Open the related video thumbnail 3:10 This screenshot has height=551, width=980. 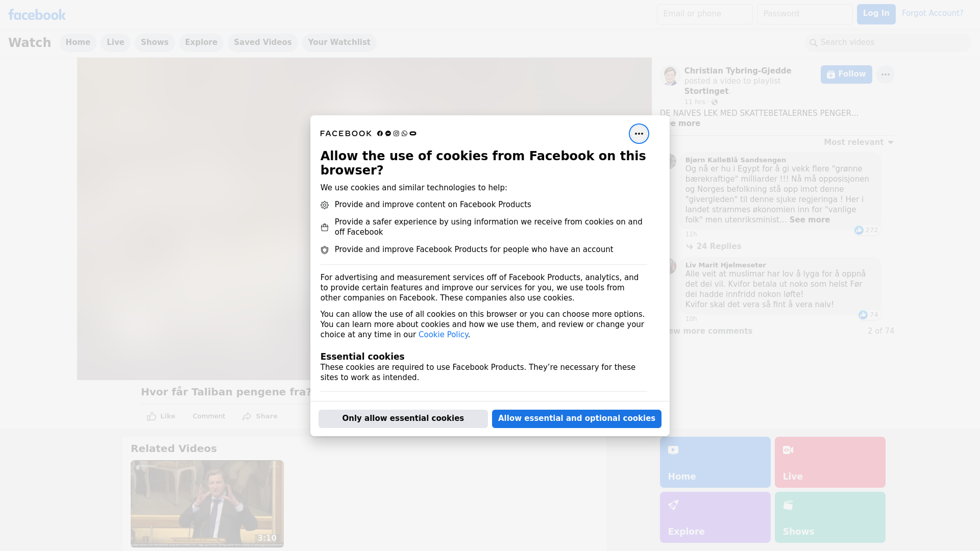click(207, 504)
